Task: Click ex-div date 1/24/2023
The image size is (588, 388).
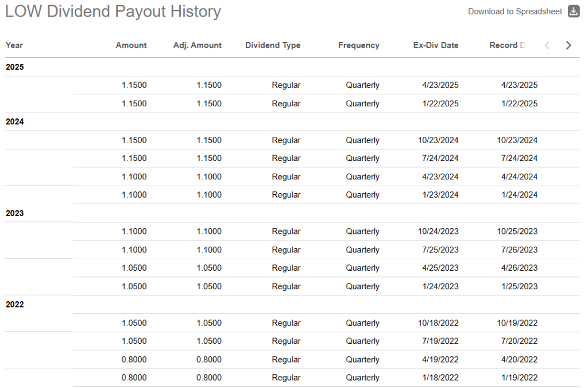Action: (x=440, y=286)
